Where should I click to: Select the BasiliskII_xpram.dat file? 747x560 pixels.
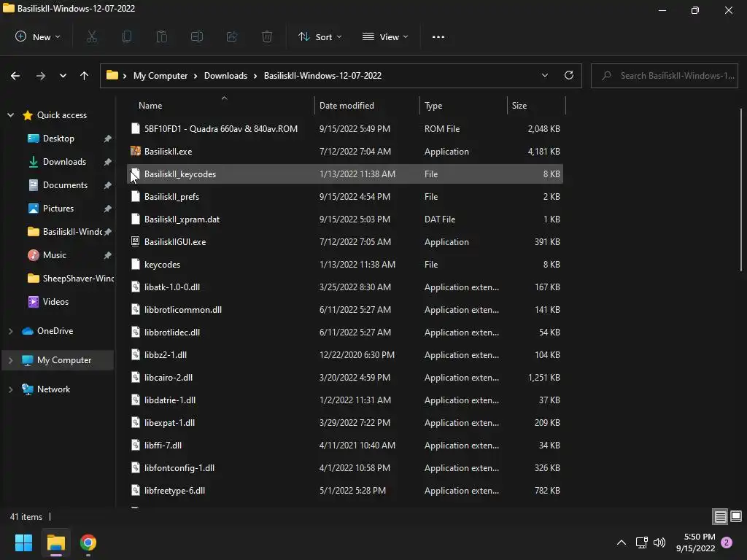click(345, 219)
